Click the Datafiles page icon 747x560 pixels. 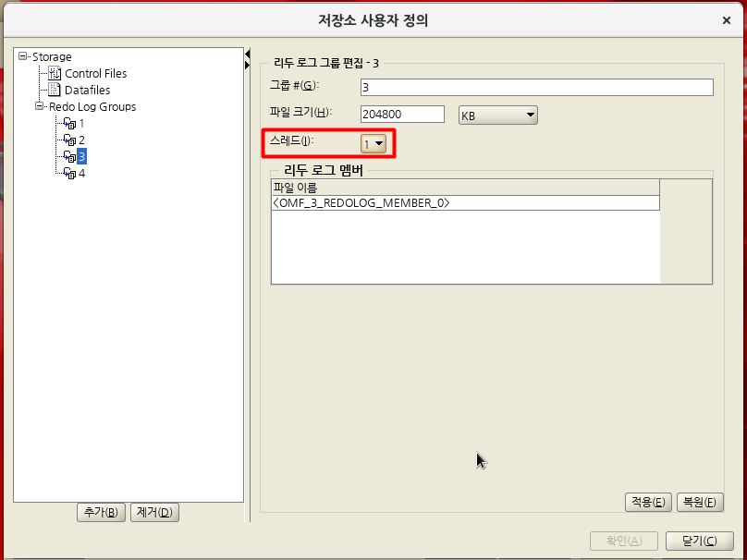point(55,90)
